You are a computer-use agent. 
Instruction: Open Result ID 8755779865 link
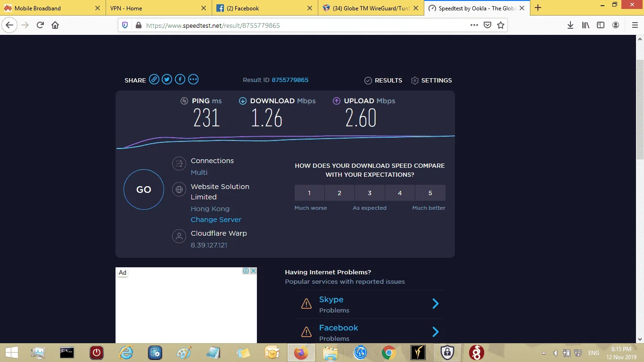click(290, 80)
